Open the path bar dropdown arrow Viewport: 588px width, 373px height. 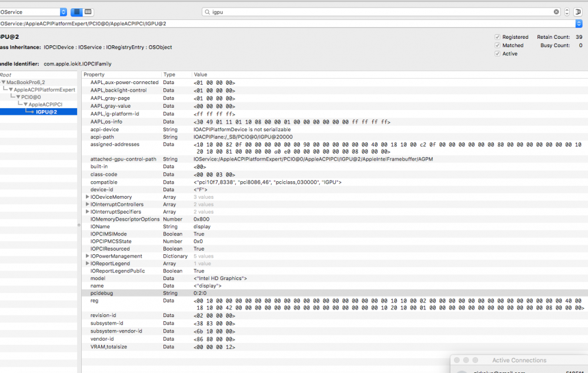click(579, 24)
